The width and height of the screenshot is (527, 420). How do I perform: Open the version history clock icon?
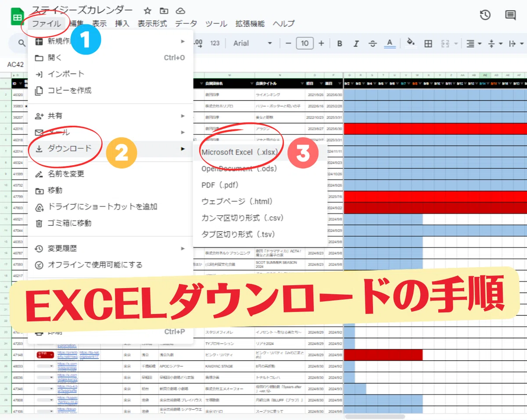coord(485,15)
